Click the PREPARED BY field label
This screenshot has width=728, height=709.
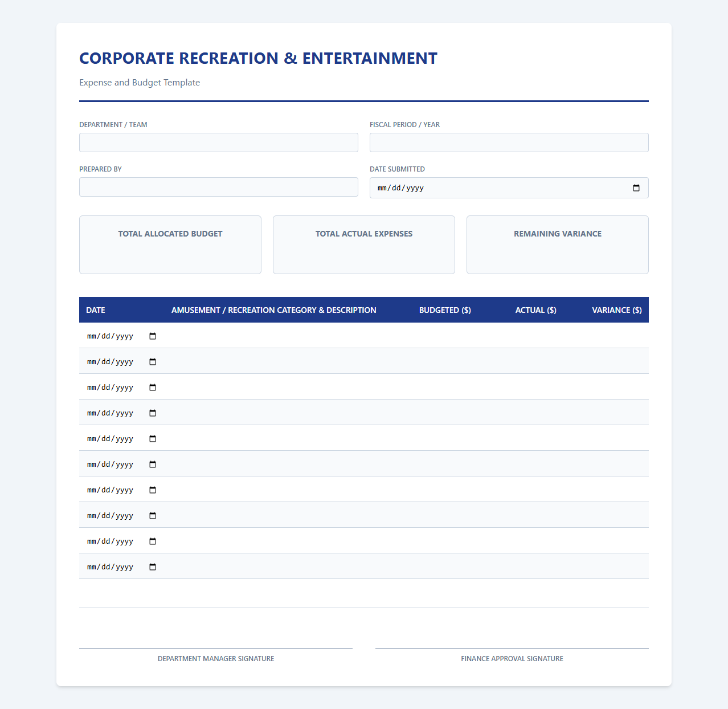point(100,169)
